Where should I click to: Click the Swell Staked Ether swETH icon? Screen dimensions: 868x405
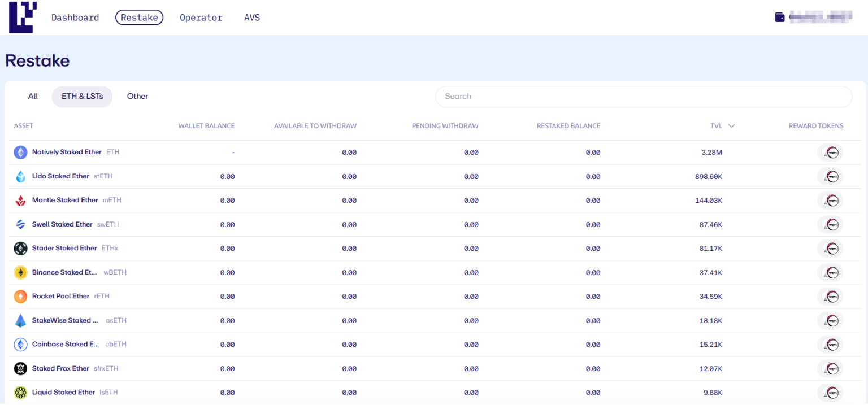coord(20,225)
